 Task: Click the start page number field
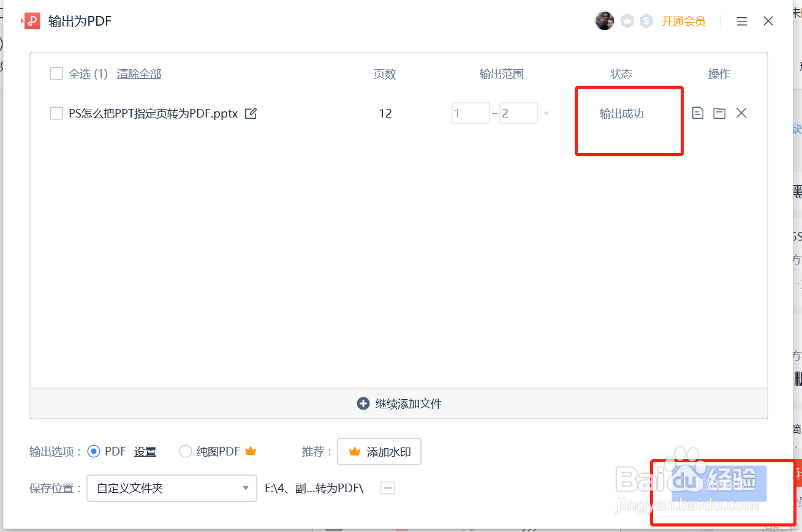pos(471,113)
